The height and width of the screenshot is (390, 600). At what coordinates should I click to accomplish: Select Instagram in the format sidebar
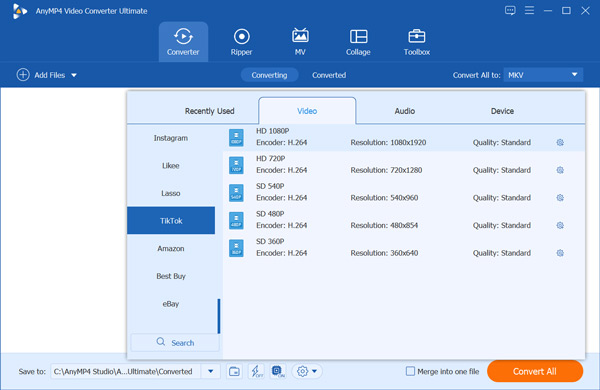(x=171, y=138)
